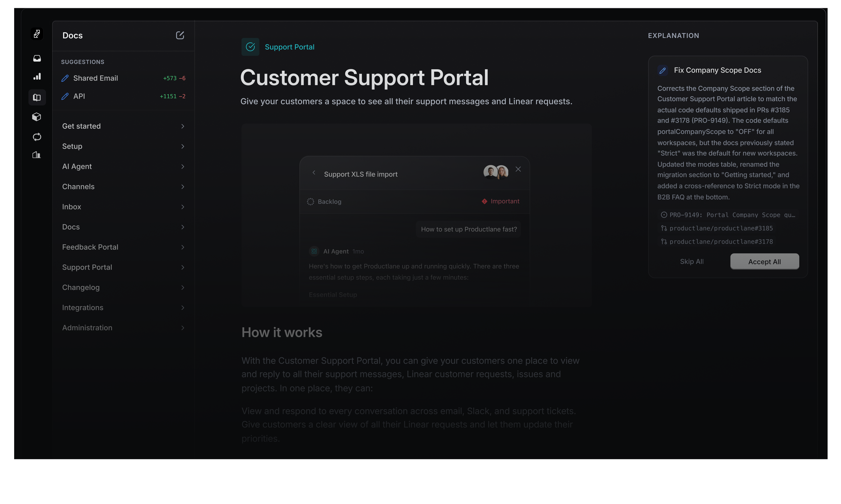Click the circular sync arrows icon
841x504 pixels.
(37, 136)
